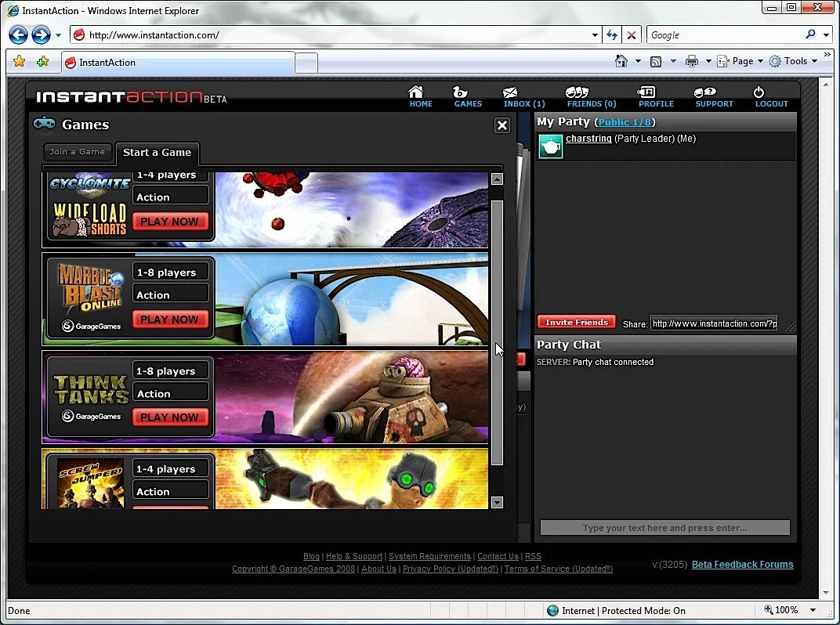Click the address bar site icon
Viewport: 840px width, 625px height.
coord(79,34)
